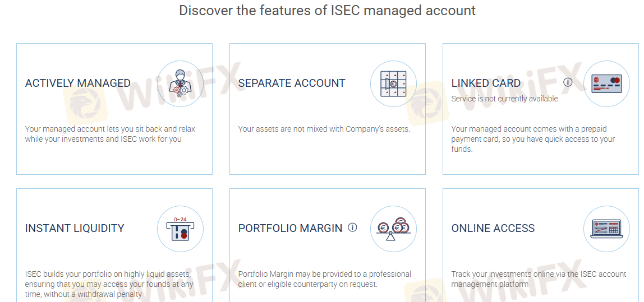
Task: Click the Instant Liquidity 0-24 ATM icon
Action: pos(180,229)
